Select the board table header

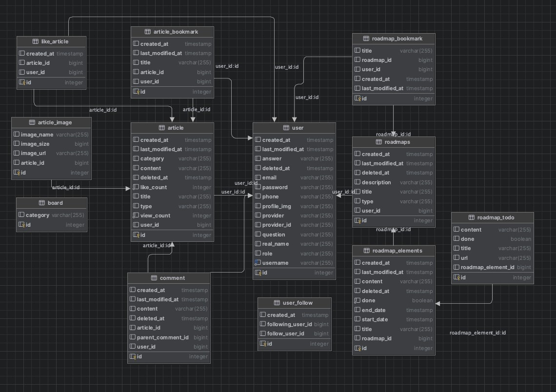(52, 203)
